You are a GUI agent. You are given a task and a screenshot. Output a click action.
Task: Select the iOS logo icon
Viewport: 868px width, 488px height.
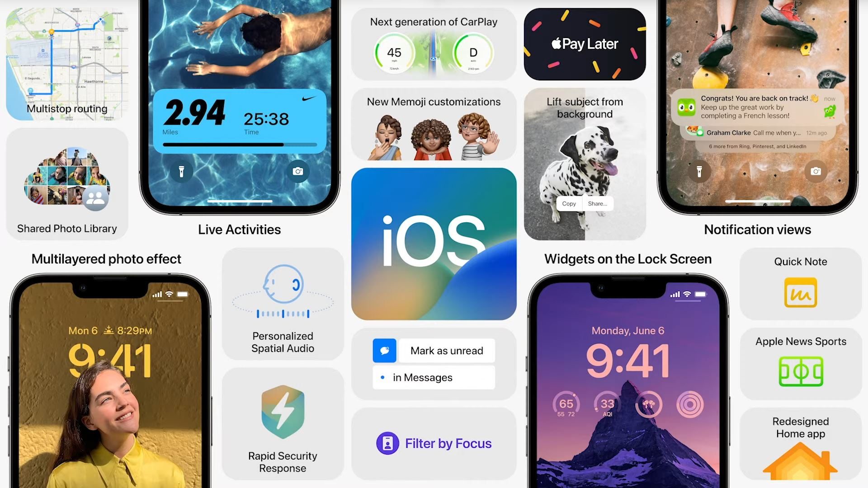pos(434,244)
